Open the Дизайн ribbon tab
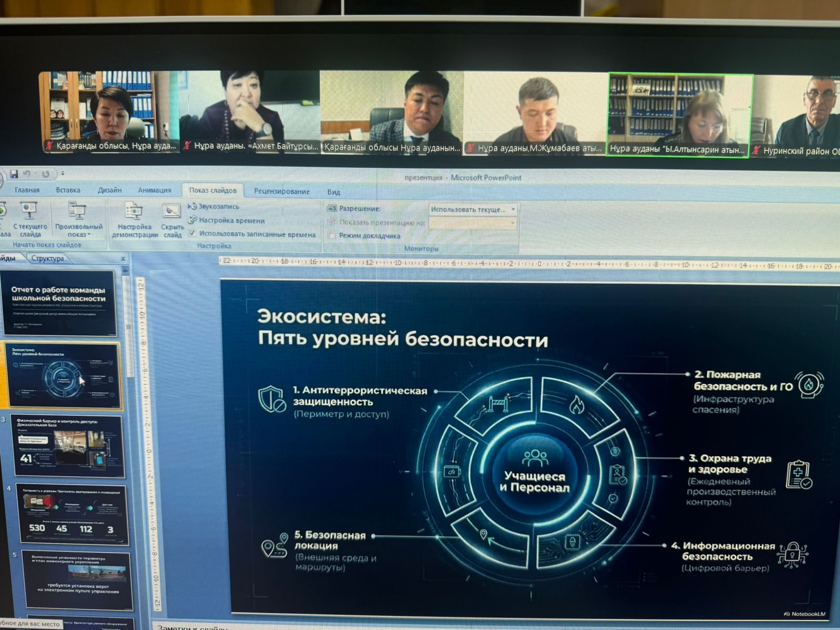The width and height of the screenshot is (840, 630). click(109, 190)
